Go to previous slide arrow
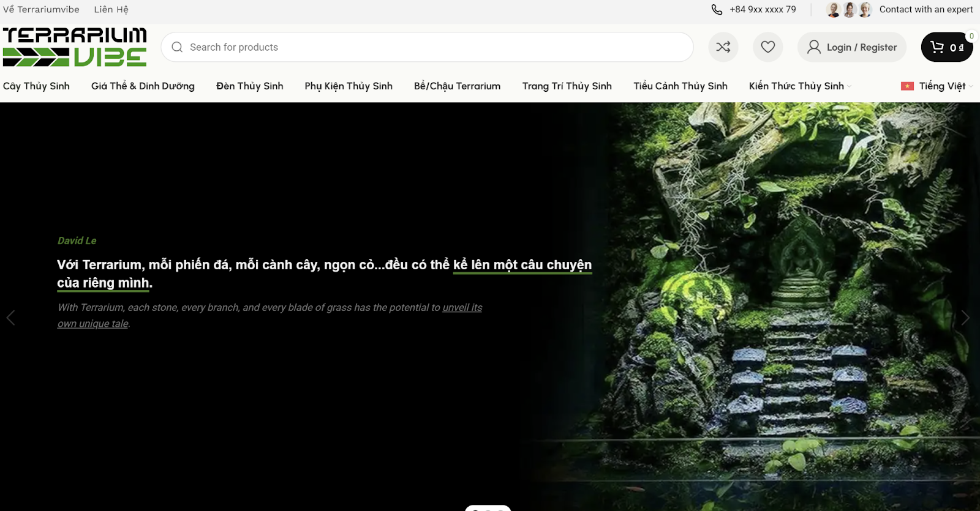This screenshot has width=980, height=511. [x=10, y=318]
